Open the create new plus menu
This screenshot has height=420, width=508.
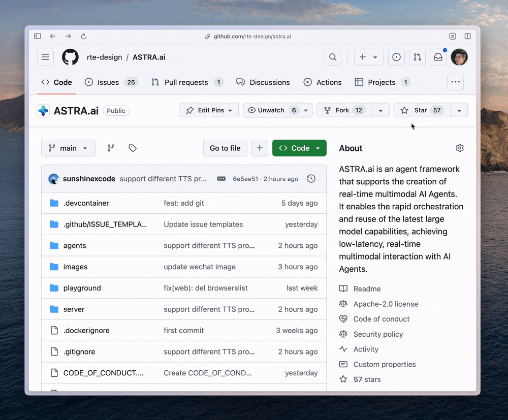point(369,57)
